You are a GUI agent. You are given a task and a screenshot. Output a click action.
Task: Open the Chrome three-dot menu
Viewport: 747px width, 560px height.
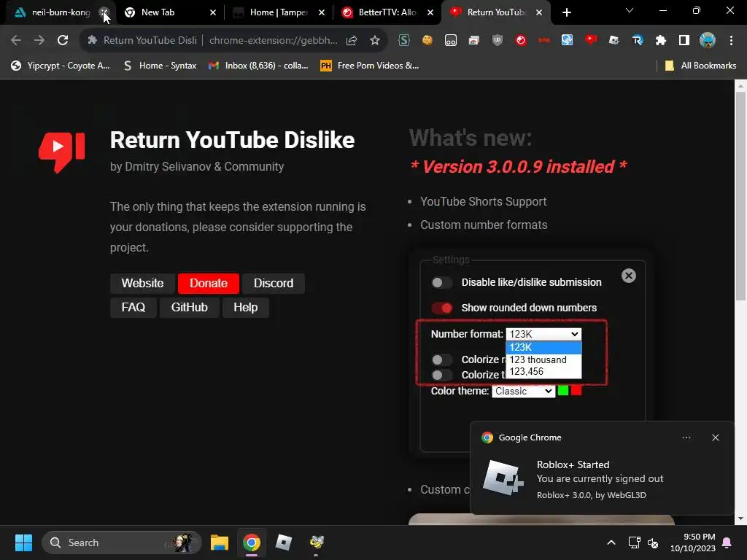(x=731, y=41)
